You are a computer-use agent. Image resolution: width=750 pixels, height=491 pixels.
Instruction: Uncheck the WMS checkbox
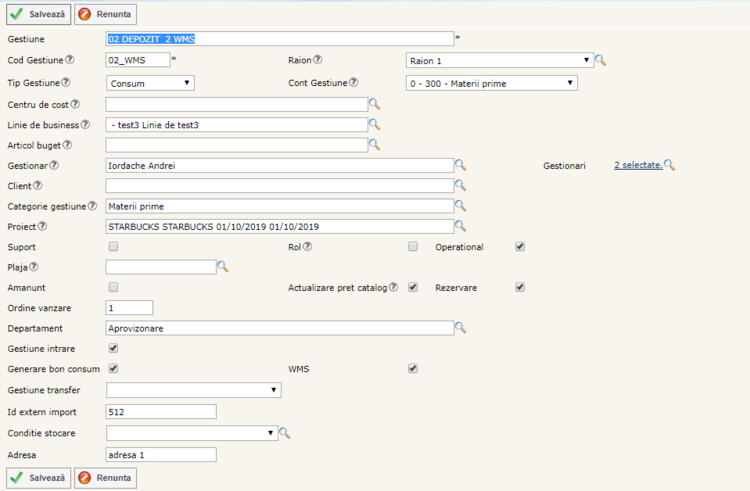(x=413, y=369)
